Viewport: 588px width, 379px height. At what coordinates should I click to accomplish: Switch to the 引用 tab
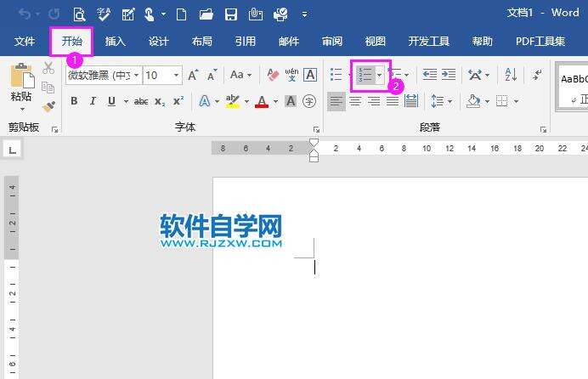246,42
